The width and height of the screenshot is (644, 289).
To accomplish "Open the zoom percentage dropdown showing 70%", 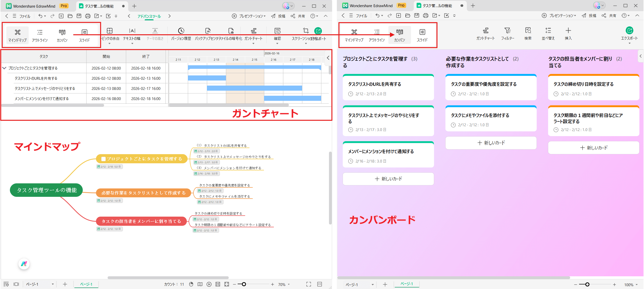I will point(283,284).
